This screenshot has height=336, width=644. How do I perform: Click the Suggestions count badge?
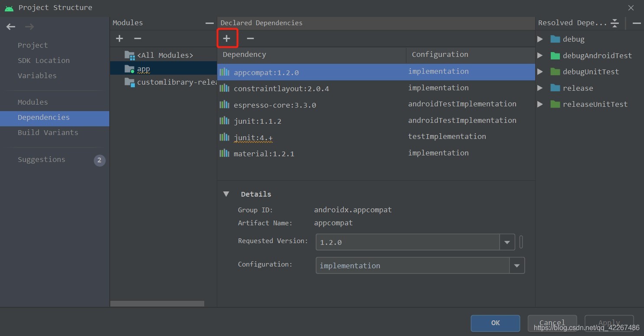coord(99,160)
